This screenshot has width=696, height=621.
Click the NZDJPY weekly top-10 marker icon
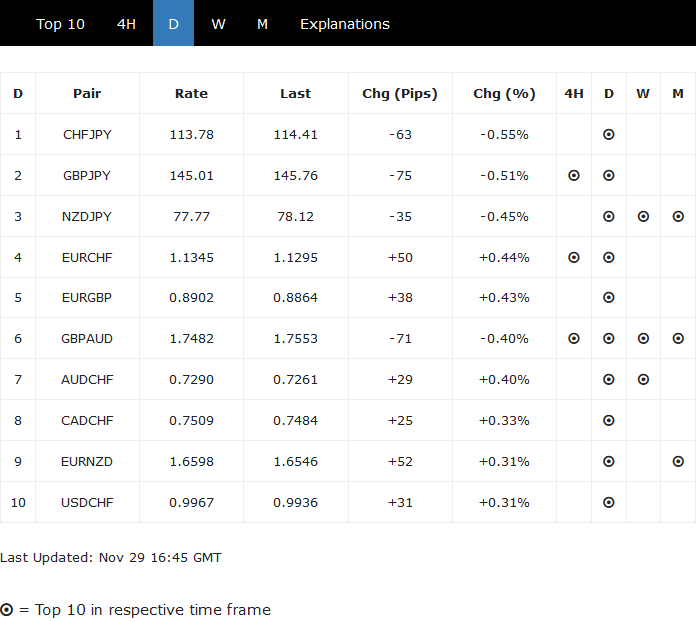(x=643, y=216)
